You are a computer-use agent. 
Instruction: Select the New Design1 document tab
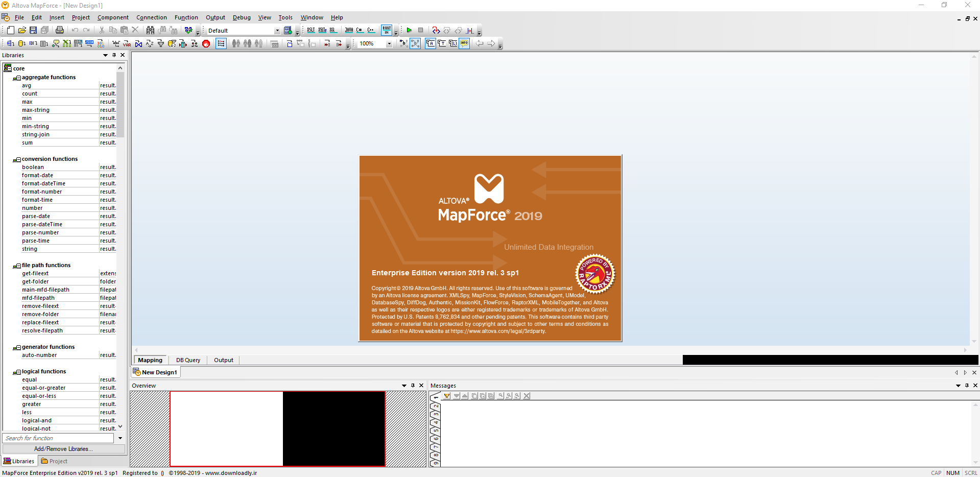(x=155, y=372)
